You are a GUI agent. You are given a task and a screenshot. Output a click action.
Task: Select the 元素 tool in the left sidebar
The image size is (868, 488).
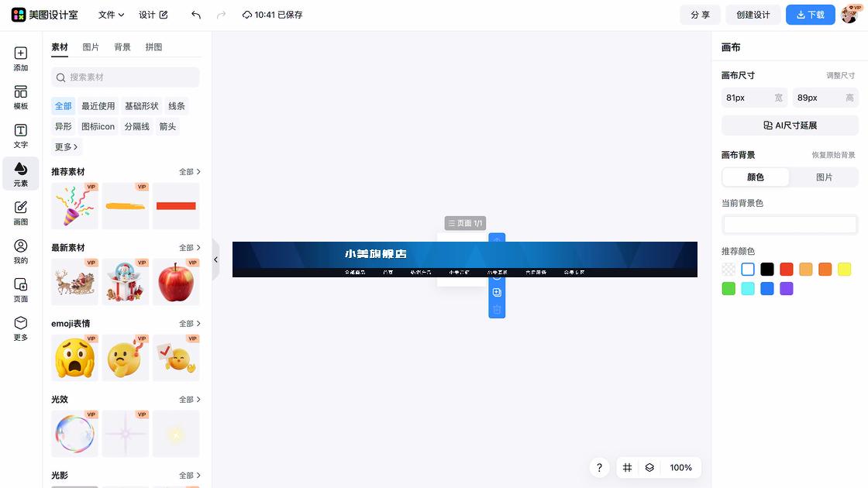(x=20, y=174)
